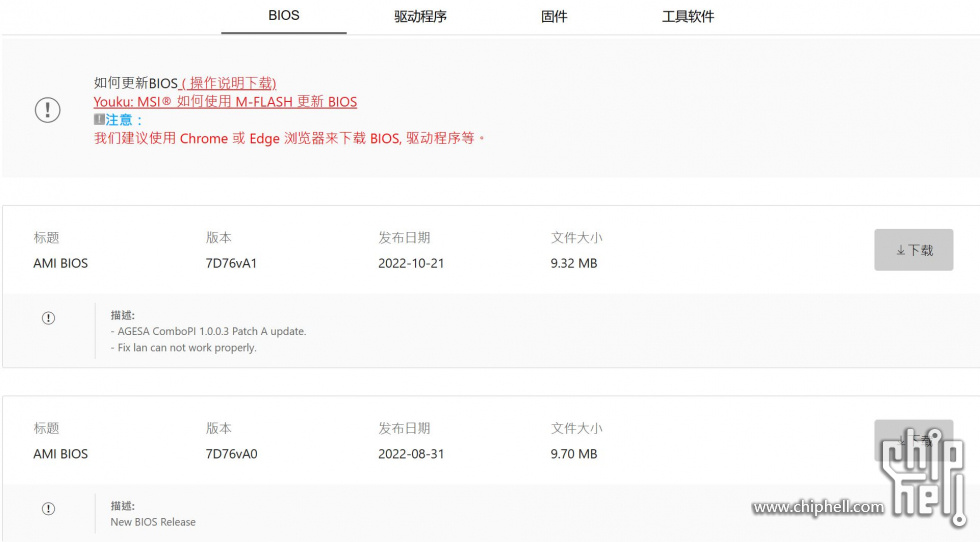Click the Chiphell logo watermark

(x=924, y=477)
